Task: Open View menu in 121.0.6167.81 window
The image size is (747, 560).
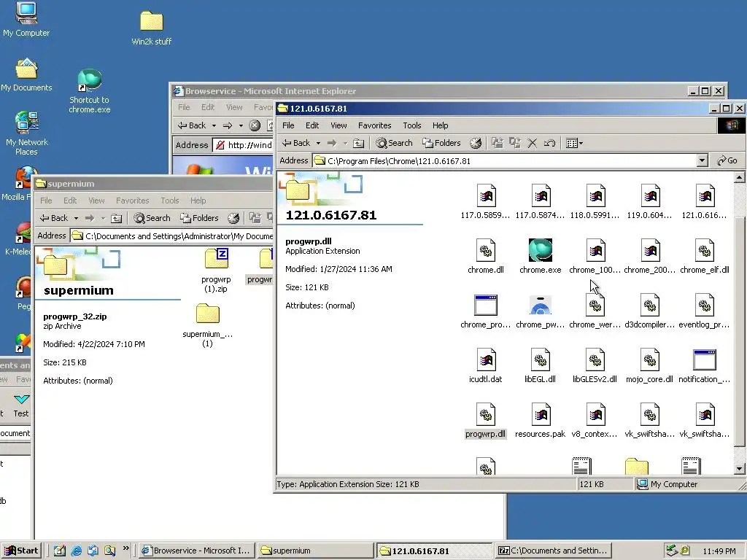Action: point(338,125)
